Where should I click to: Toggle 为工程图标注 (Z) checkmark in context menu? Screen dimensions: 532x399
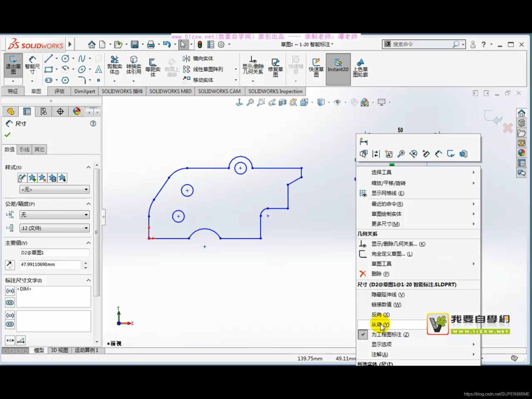(363, 335)
